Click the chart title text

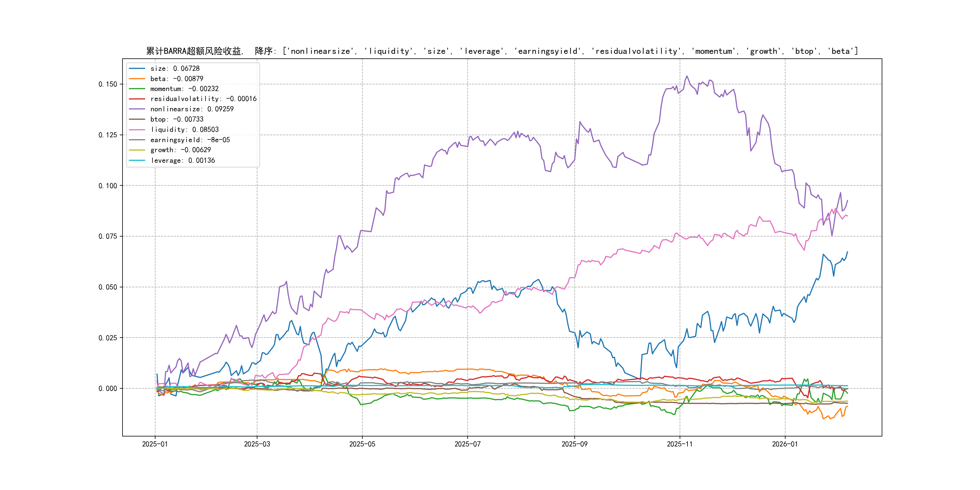pyautogui.click(x=502, y=51)
